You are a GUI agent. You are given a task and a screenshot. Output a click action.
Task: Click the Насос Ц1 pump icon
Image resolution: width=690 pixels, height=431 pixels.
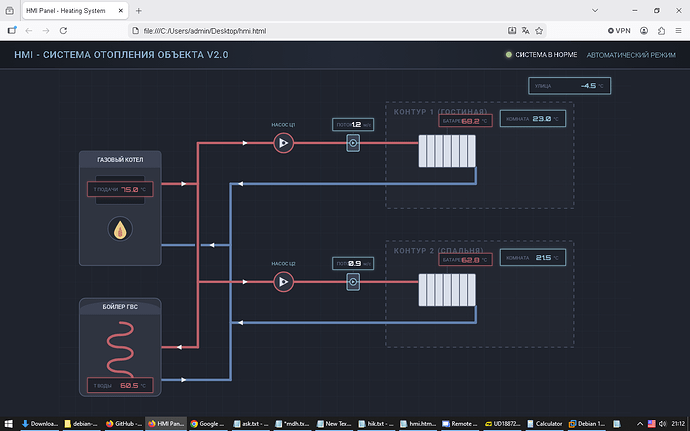point(282,143)
